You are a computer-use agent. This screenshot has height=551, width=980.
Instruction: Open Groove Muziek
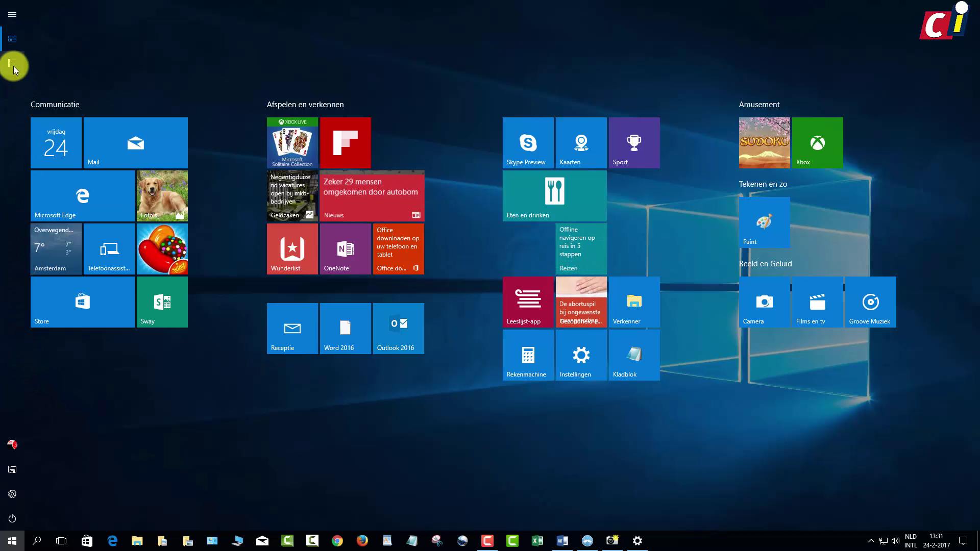[x=870, y=302]
